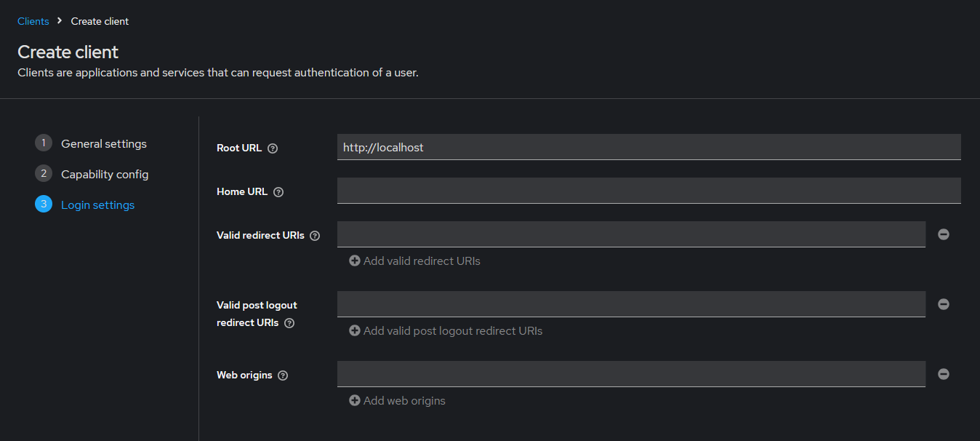Focus the Web origins input field
Screen dimensions: 980x441
[631, 374]
